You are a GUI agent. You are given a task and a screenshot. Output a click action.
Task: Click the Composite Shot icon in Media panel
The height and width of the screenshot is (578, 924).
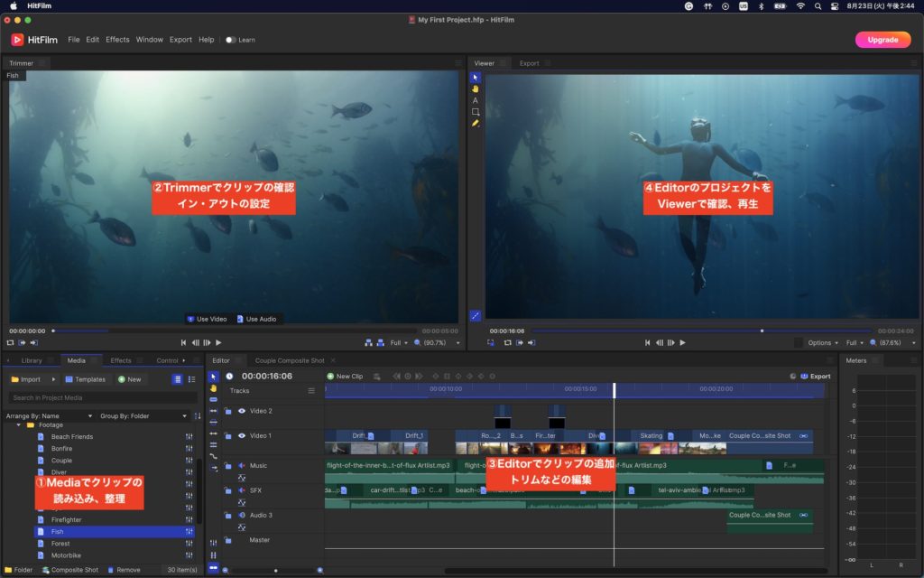(44, 570)
